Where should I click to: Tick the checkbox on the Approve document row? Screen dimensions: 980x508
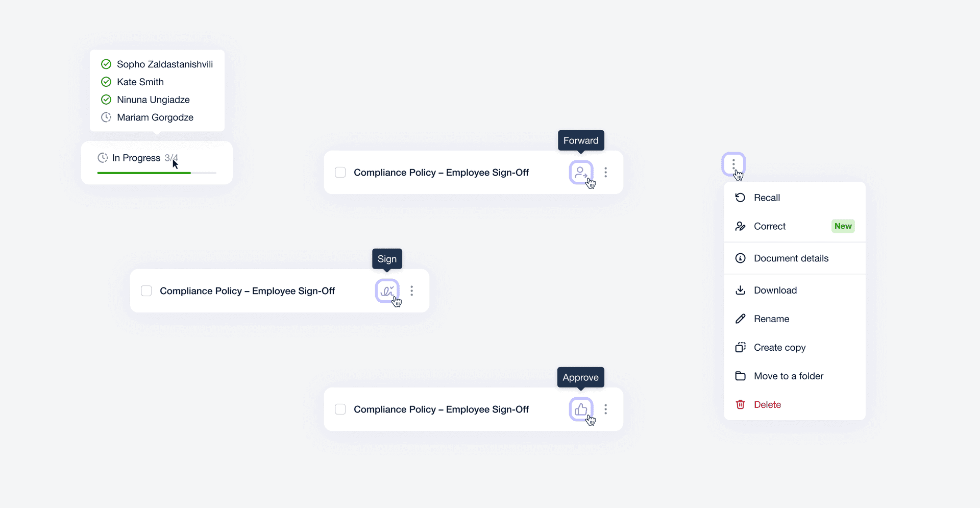point(340,409)
